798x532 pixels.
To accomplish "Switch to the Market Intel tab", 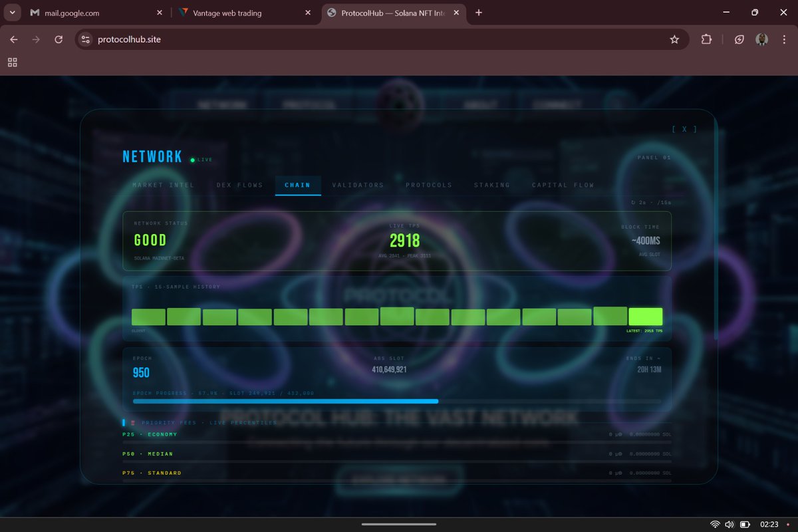I will click(x=164, y=185).
